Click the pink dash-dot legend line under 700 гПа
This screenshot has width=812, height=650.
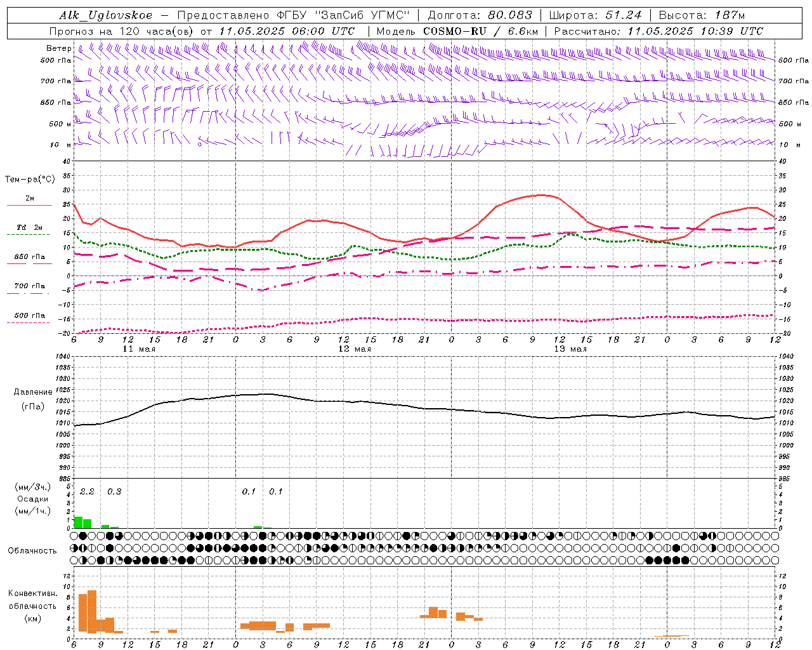29,293
